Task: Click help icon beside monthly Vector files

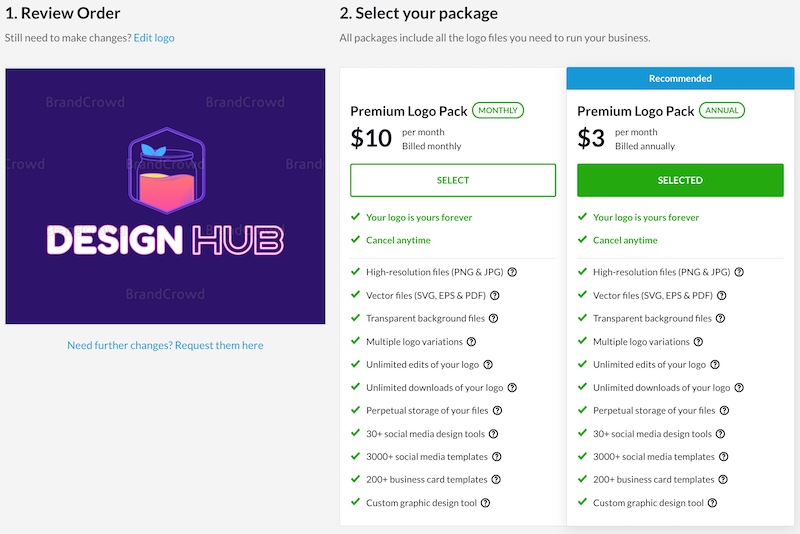Action: [x=495, y=295]
